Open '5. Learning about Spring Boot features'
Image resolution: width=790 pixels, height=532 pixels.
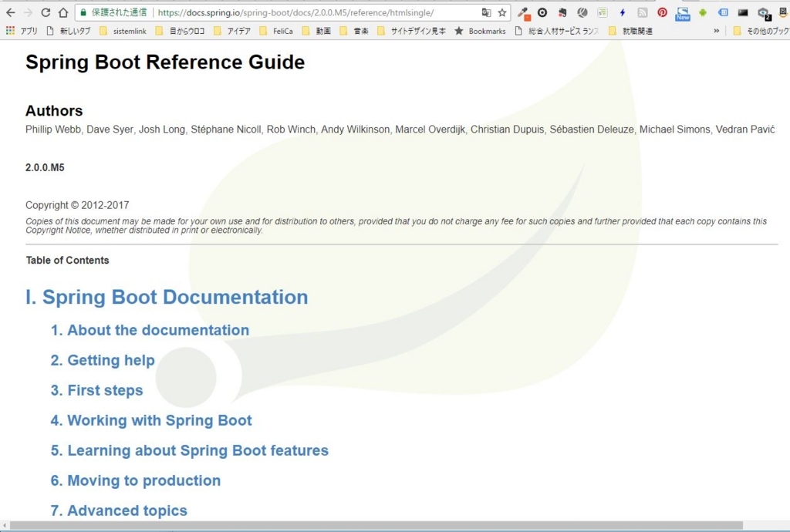(x=190, y=450)
